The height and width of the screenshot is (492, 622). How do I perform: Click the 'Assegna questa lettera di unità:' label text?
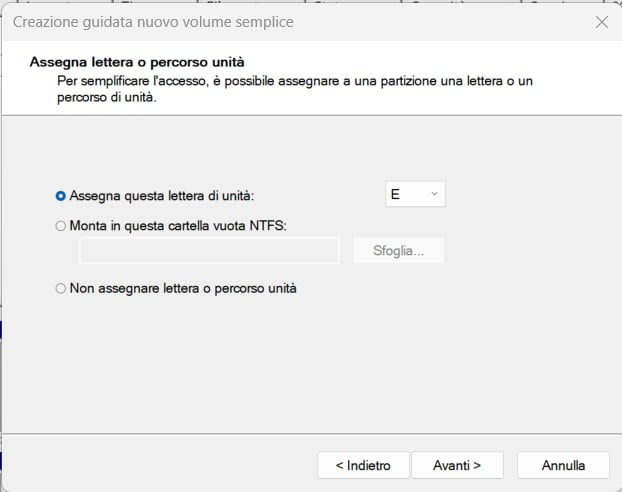[x=161, y=196]
